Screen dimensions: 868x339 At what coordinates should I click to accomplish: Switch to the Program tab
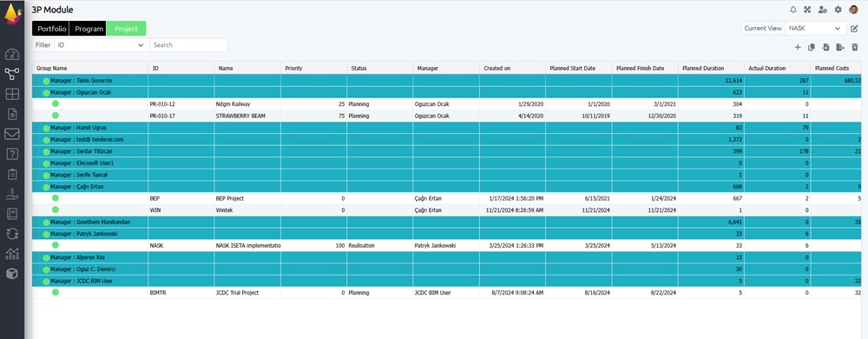[89, 29]
